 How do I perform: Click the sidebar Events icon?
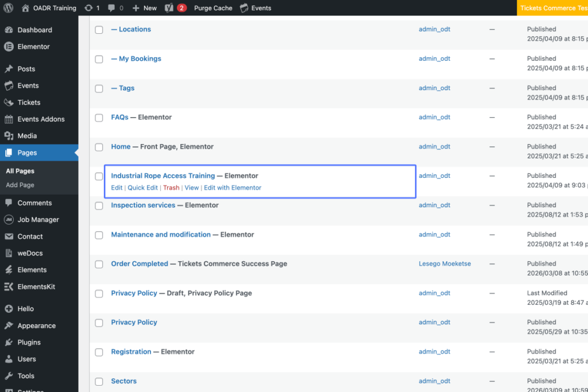coord(9,86)
